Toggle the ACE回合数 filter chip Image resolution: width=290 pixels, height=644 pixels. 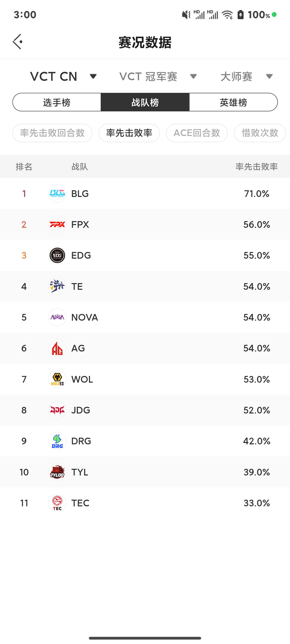(197, 133)
